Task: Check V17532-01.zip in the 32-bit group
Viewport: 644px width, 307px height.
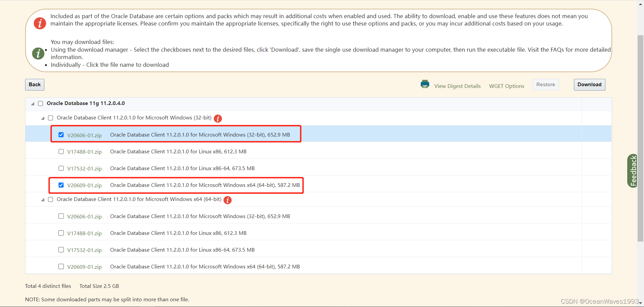Action: click(x=61, y=168)
